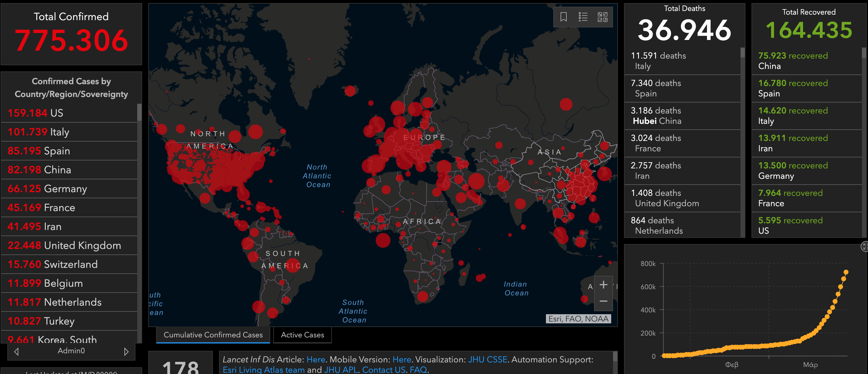Click the Contact US link
This screenshot has width=868, height=374.
tap(383, 370)
